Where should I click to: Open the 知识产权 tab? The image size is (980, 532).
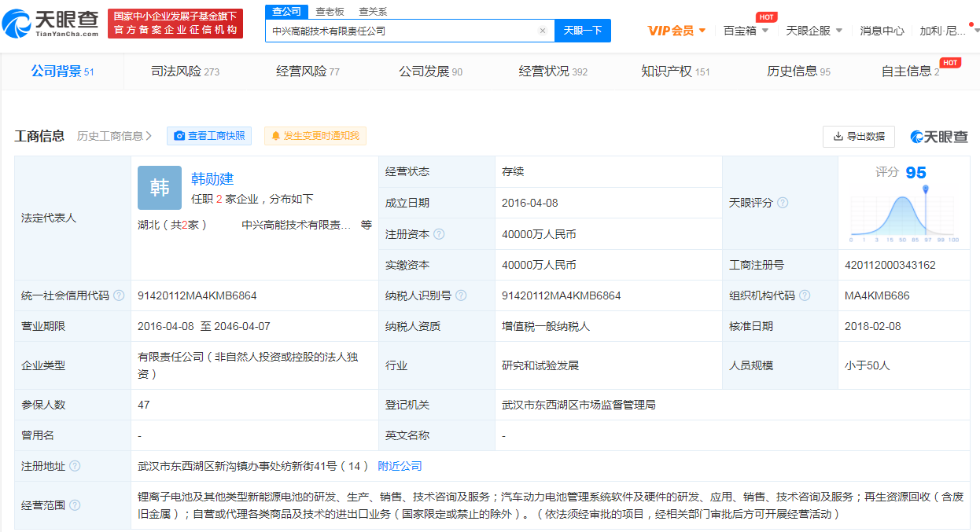coord(676,72)
